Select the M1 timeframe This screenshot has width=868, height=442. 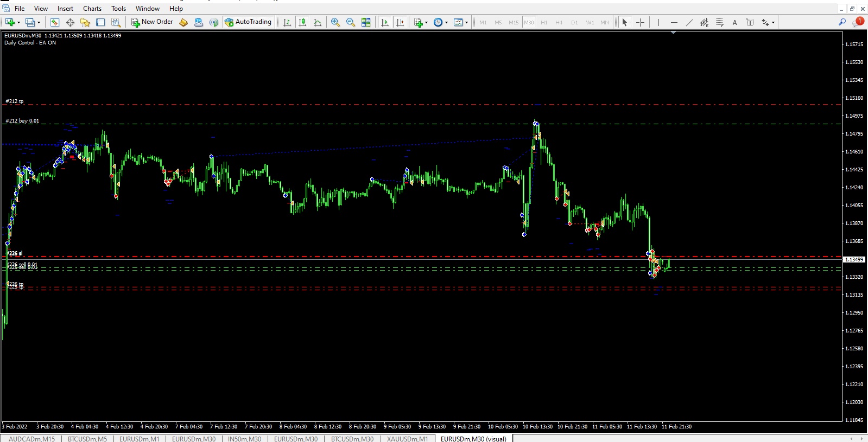click(x=483, y=22)
